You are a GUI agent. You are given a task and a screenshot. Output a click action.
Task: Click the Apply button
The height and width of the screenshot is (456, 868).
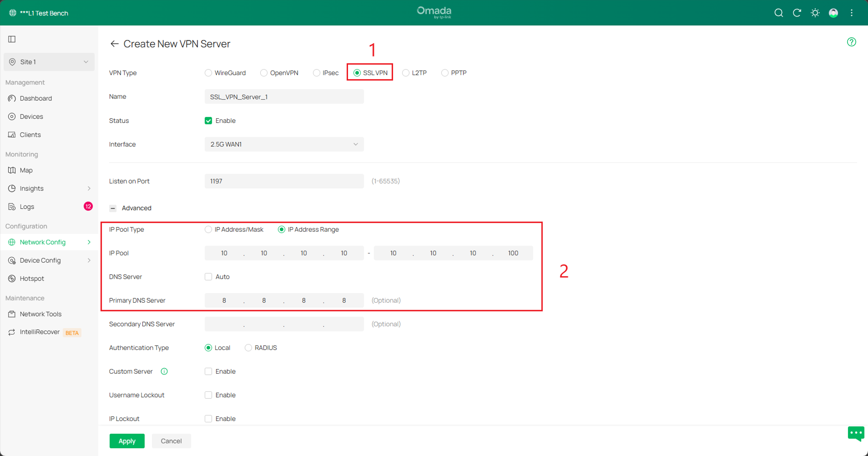(x=127, y=441)
